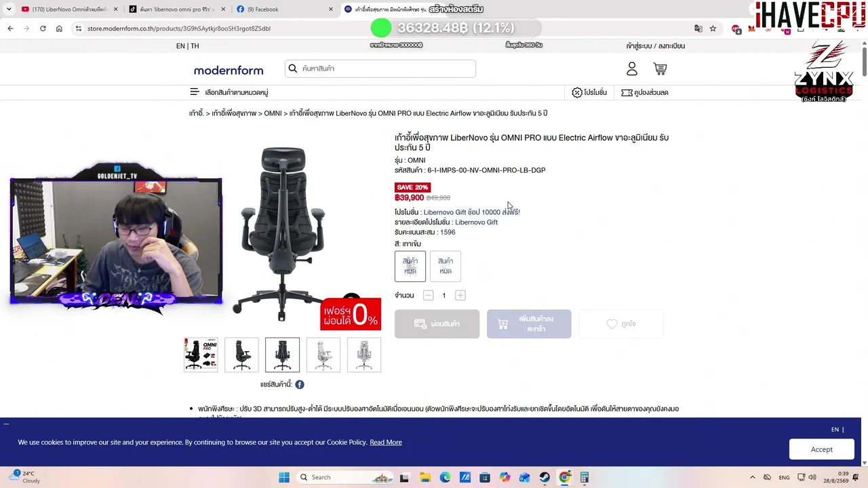This screenshot has height=488, width=868.
Task: Open the โปรโมชั่น promotions menu
Action: pyautogui.click(x=589, y=92)
